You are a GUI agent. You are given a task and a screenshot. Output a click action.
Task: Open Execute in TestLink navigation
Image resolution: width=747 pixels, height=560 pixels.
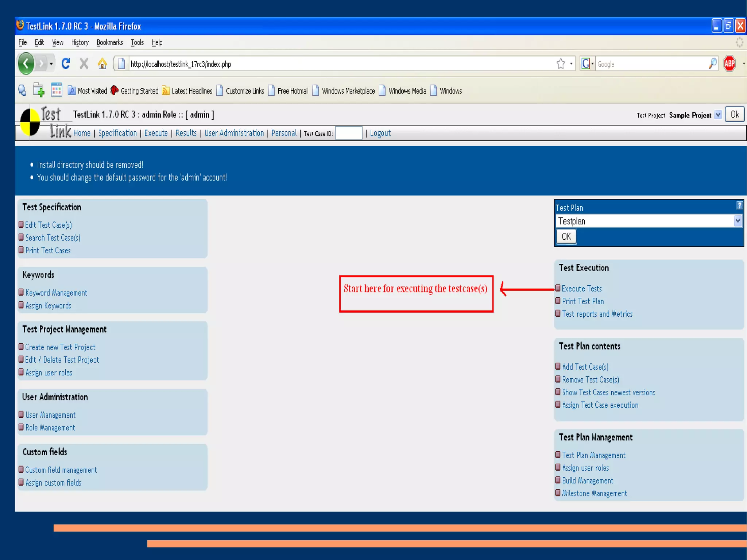156,133
